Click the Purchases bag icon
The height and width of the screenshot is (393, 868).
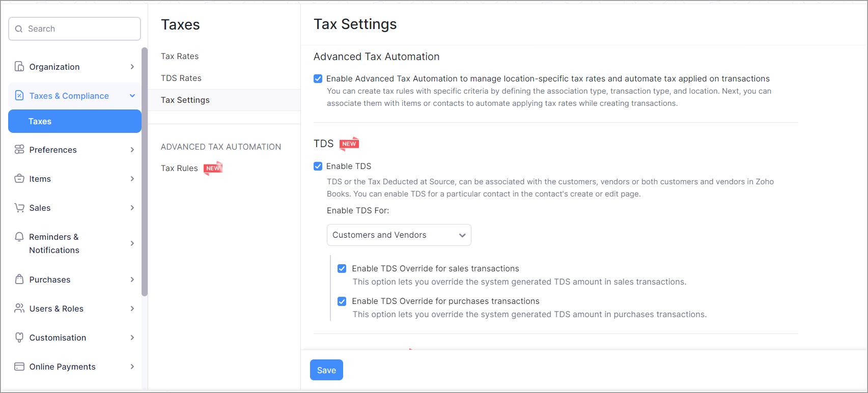point(19,279)
